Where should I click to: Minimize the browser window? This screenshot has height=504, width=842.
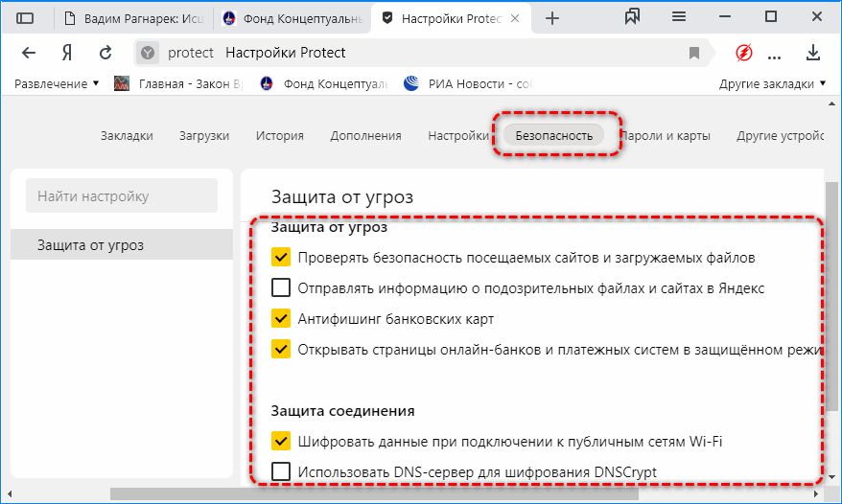[x=724, y=17]
